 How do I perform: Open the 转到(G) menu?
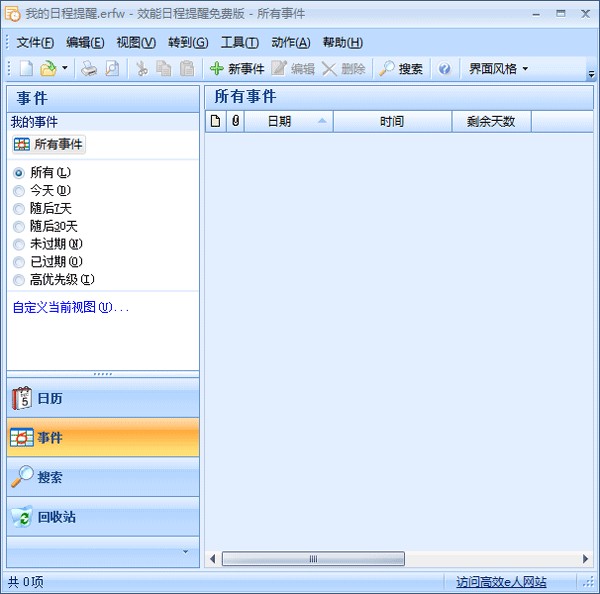click(188, 42)
